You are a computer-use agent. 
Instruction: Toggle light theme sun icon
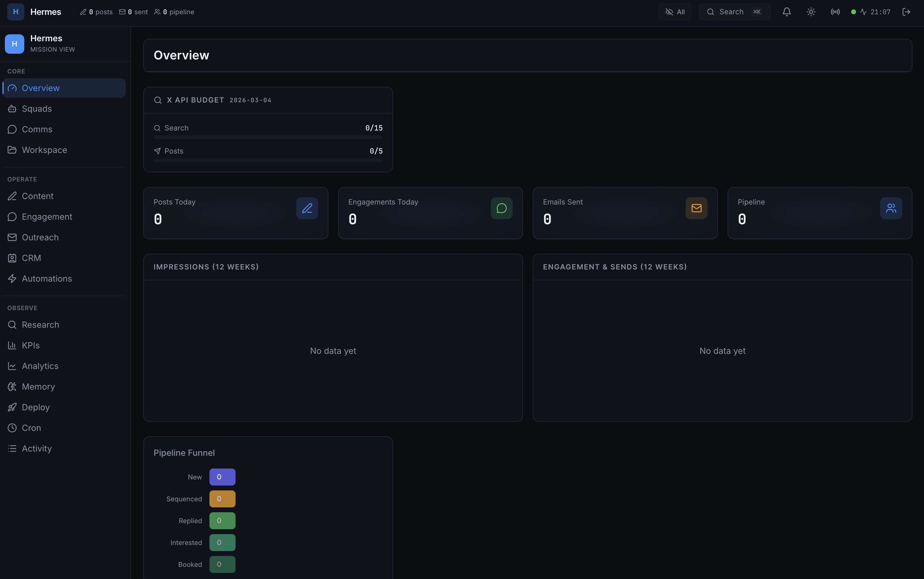point(811,12)
